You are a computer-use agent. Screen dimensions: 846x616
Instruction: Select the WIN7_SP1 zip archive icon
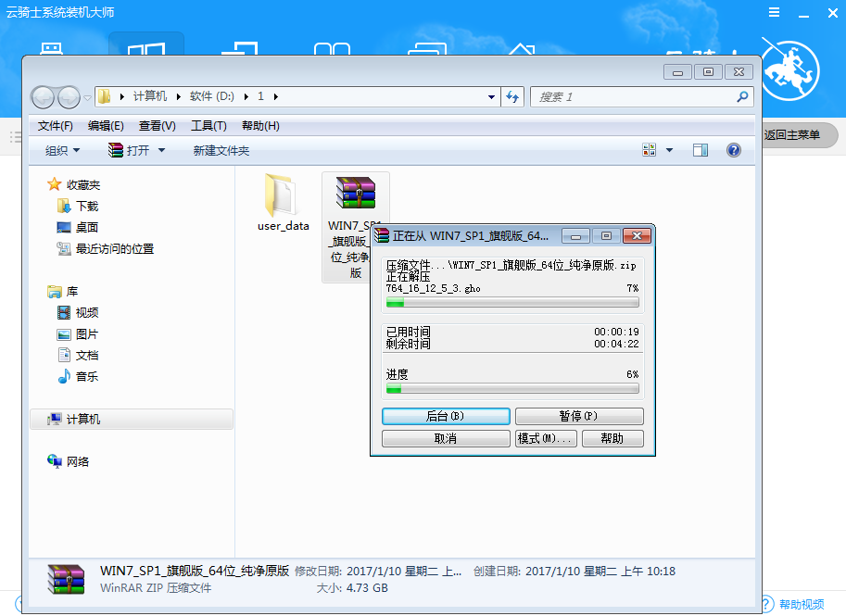(356, 193)
